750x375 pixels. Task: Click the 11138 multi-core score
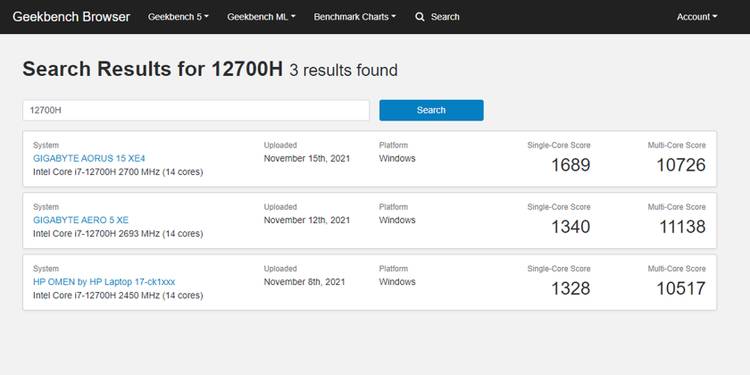coord(682,227)
